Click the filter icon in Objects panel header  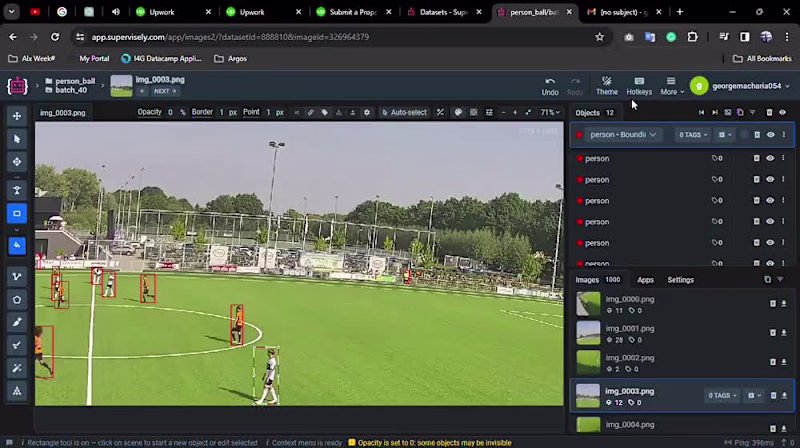tap(753, 112)
